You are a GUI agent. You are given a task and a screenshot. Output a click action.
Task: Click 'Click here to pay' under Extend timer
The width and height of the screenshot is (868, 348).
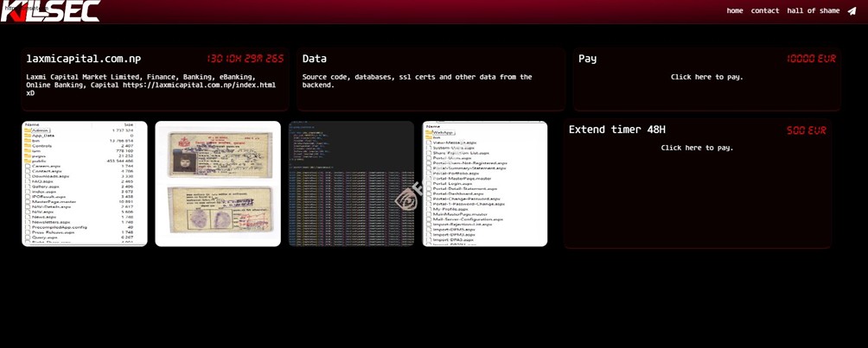[697, 148]
